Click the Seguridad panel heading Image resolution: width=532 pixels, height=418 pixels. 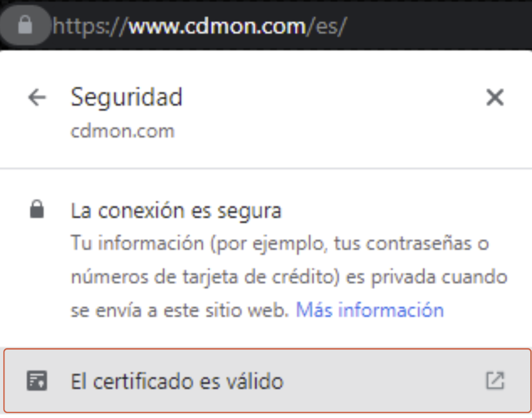tap(127, 98)
